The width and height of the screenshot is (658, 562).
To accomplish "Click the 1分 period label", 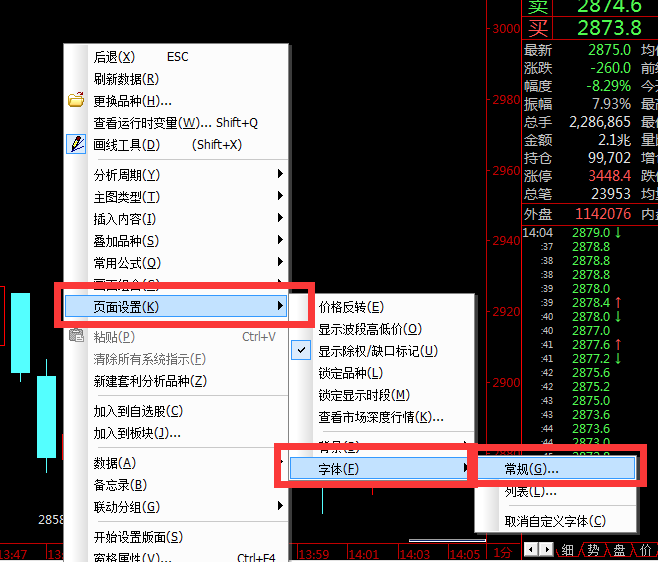I will coord(503,553).
